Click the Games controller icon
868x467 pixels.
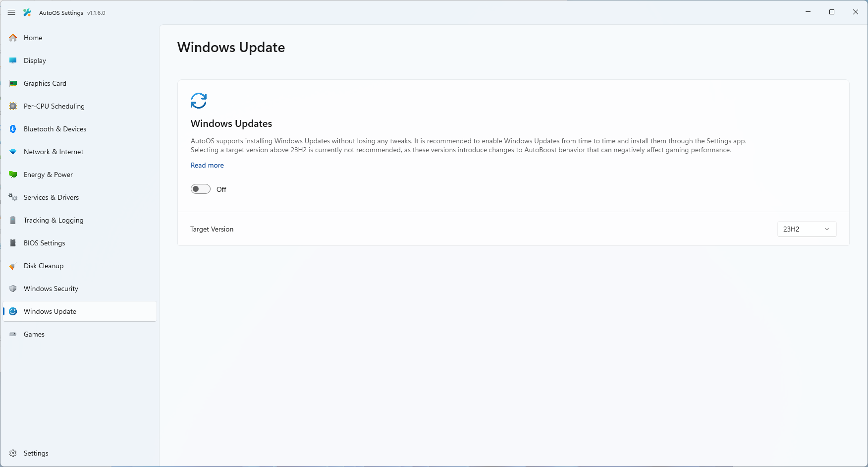13,334
